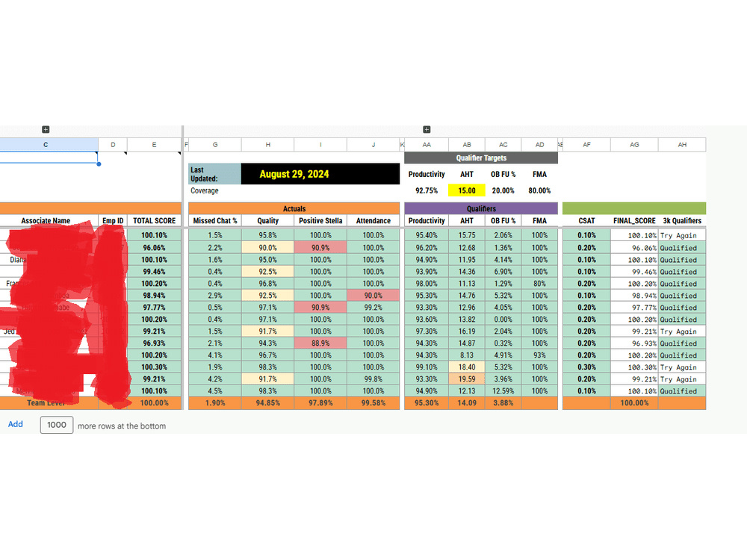
Task: Select the Attendance 99.2% cell
Action: [373, 308]
